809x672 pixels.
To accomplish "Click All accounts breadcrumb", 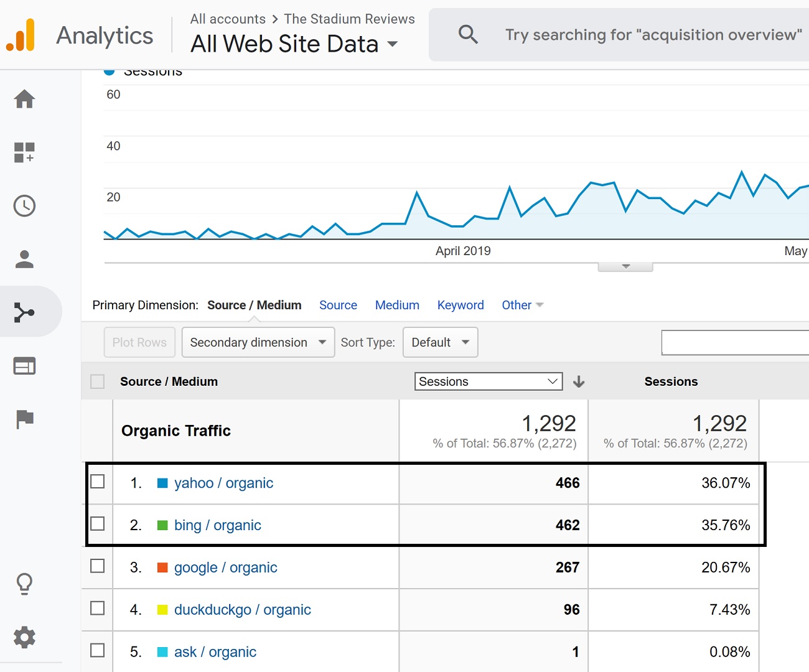I will coord(228,19).
